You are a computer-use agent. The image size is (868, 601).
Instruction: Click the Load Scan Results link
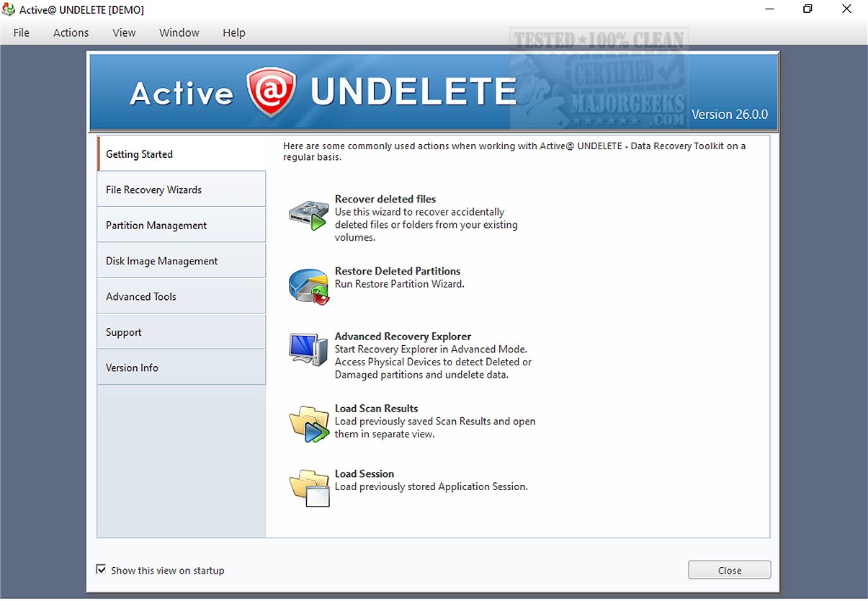pos(376,409)
